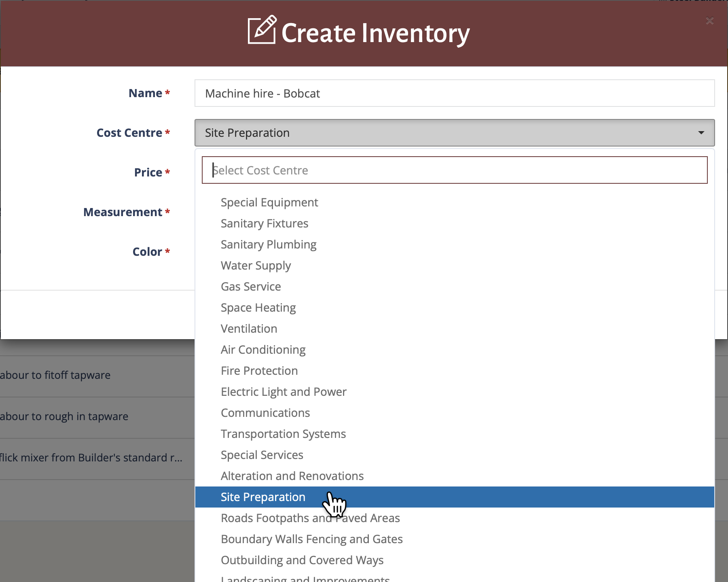Screen dimensions: 728x582
Task: Click the Select Cost Centre search box
Action: coord(454,170)
